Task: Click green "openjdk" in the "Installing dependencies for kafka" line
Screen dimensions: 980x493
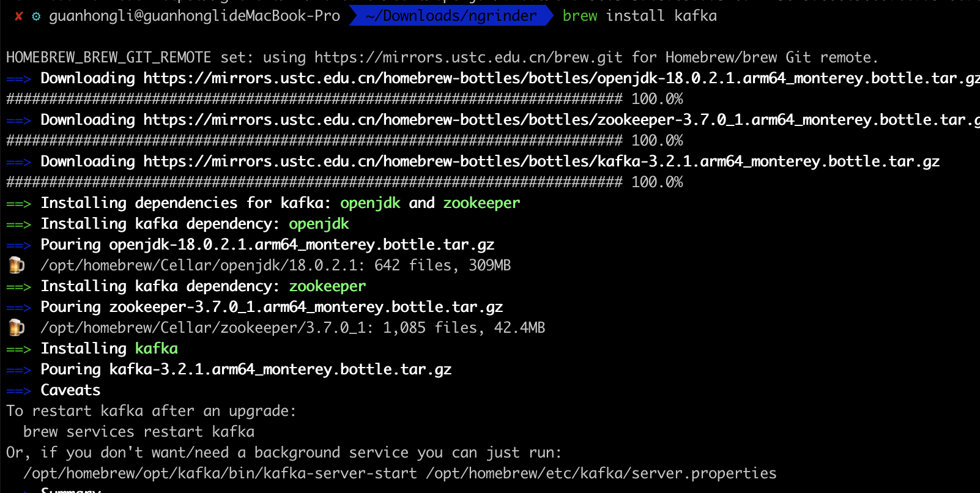Action: [370, 203]
